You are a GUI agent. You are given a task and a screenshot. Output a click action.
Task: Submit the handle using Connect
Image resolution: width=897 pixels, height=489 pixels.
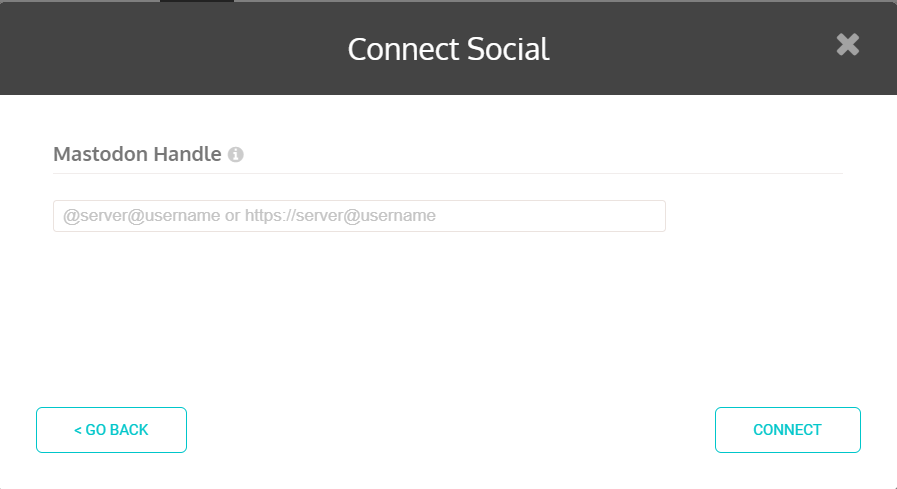coord(788,430)
